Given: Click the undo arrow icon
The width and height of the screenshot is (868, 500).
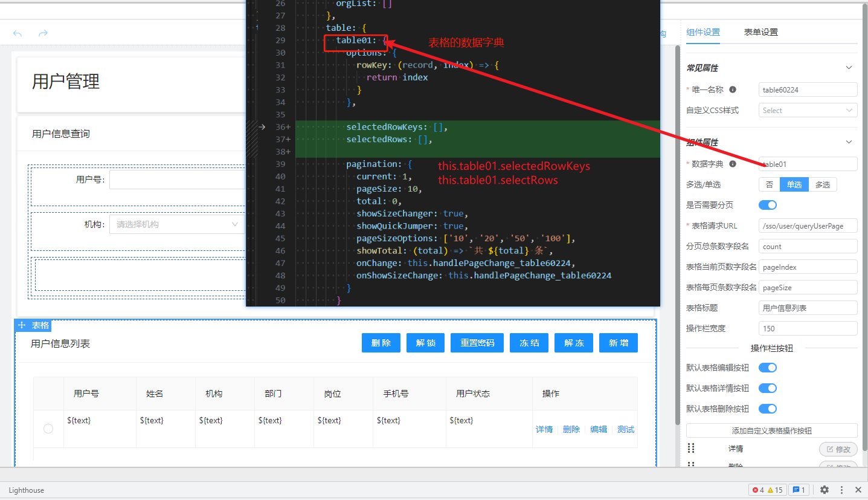Looking at the screenshot, I should coord(18,34).
